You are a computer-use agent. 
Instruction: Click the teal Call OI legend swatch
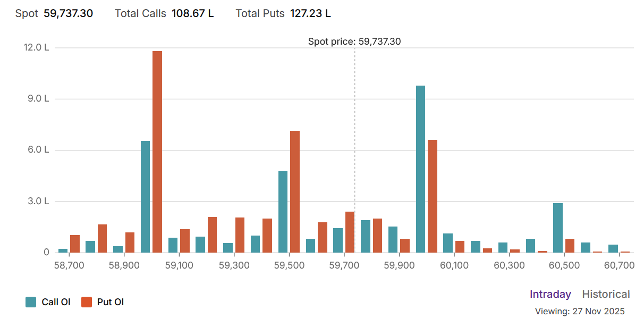(31, 302)
